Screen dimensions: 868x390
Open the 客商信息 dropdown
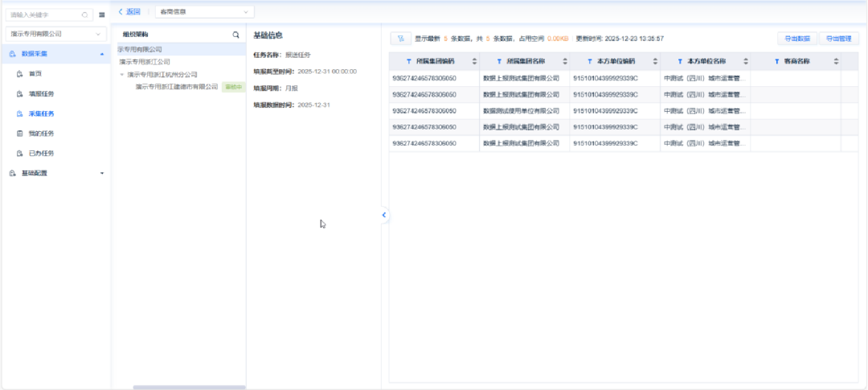(204, 12)
